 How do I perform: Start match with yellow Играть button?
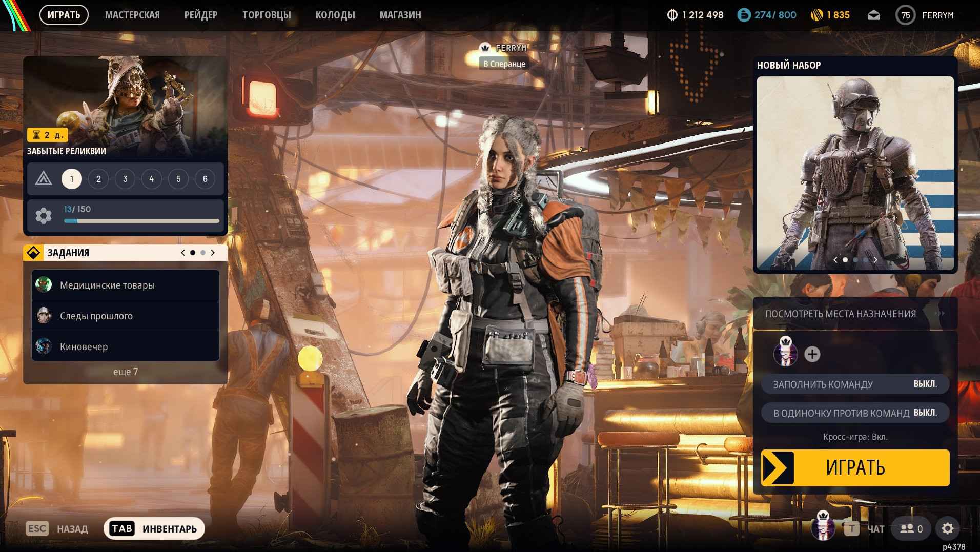pos(855,468)
